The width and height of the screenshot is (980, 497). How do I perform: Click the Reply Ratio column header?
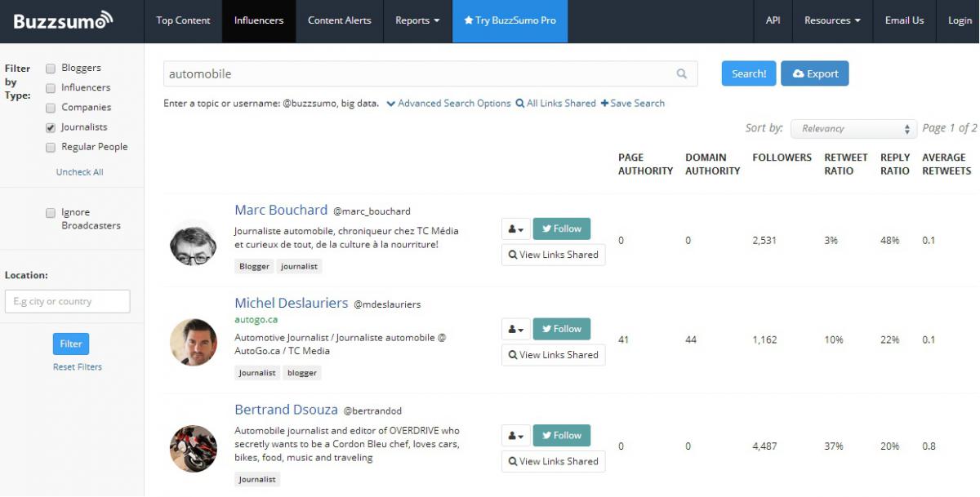point(895,164)
